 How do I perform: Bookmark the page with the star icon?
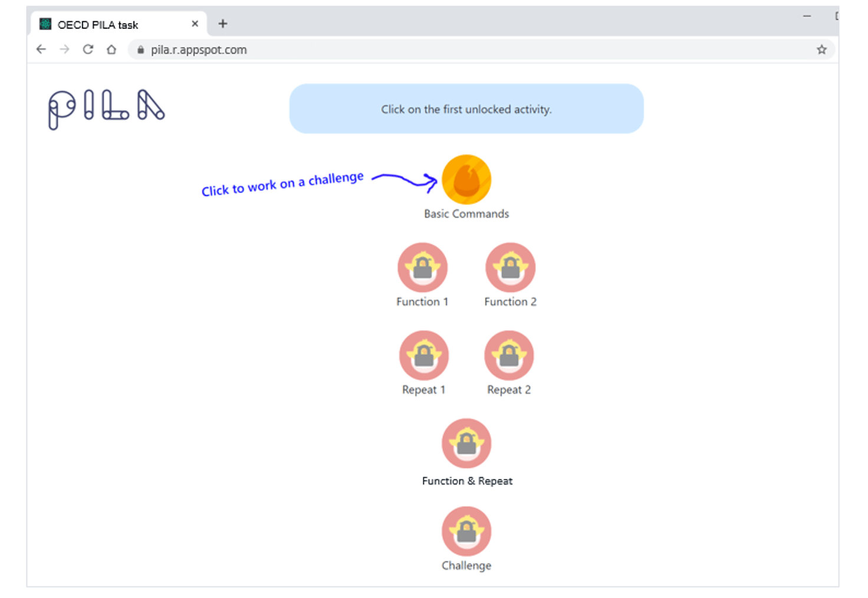(x=821, y=50)
